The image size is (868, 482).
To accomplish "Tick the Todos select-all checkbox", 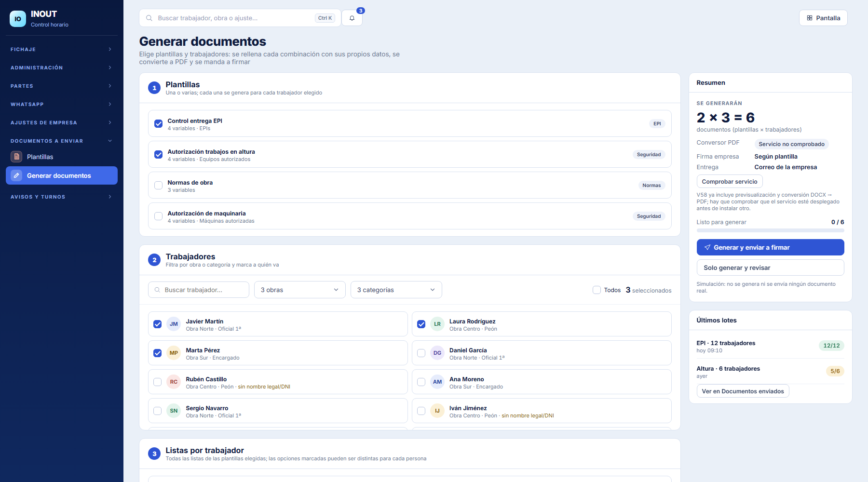I will coord(597,290).
